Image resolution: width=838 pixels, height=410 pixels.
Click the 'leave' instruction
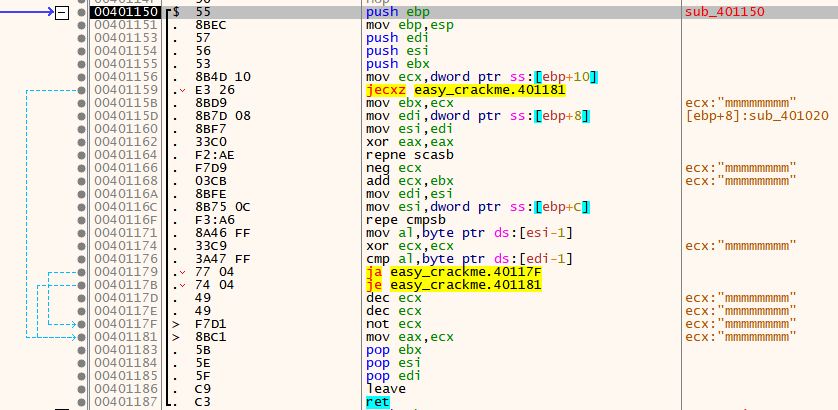(x=386, y=389)
